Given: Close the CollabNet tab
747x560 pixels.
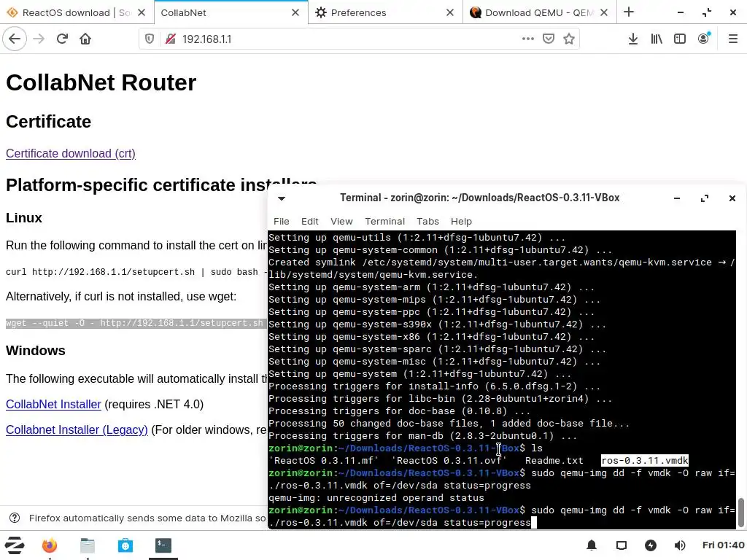Looking at the screenshot, I should 295,12.
